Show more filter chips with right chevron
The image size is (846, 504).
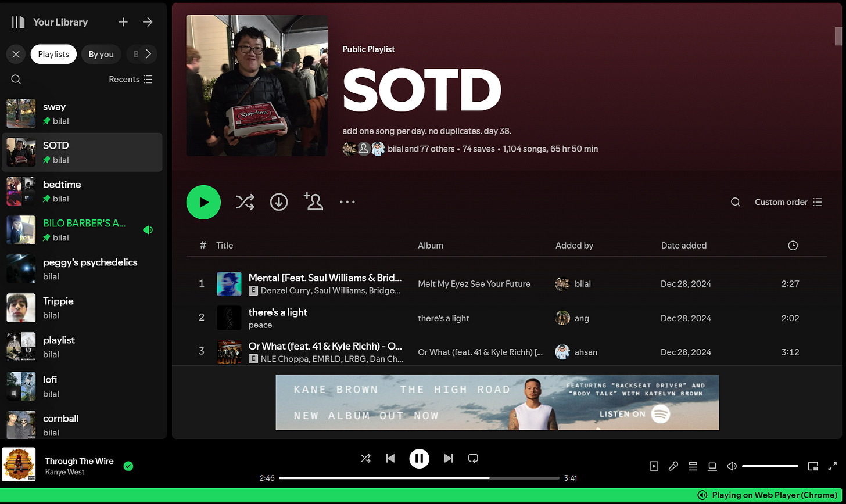tap(148, 54)
